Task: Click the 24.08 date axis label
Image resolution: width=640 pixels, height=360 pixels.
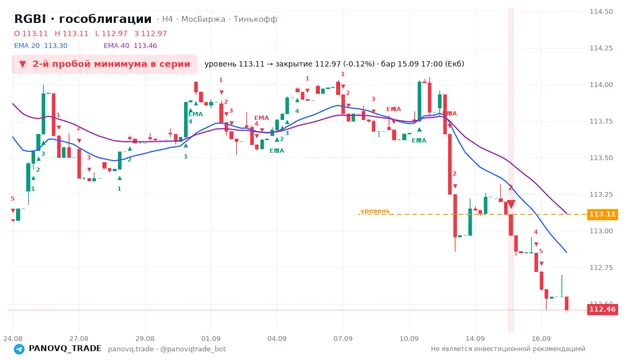Action: click(13, 338)
